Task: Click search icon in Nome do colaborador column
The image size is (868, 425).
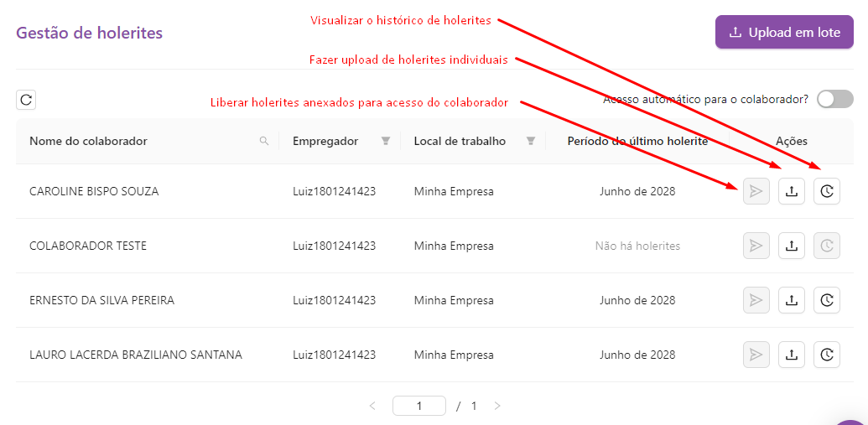Action: coord(264,141)
